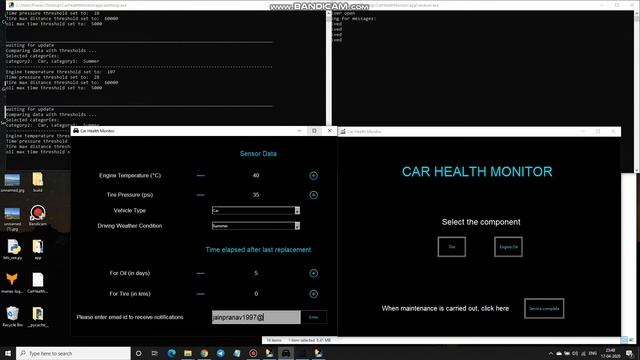This screenshot has width=640, height=360.
Task: Click the Tire Pressure value 35
Action: click(256, 195)
